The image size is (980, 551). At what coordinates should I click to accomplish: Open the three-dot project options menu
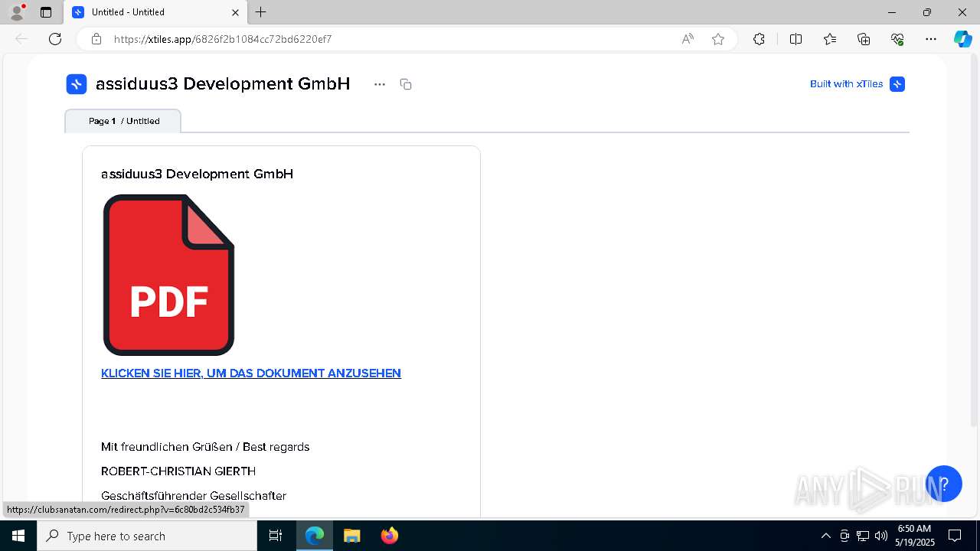point(380,84)
